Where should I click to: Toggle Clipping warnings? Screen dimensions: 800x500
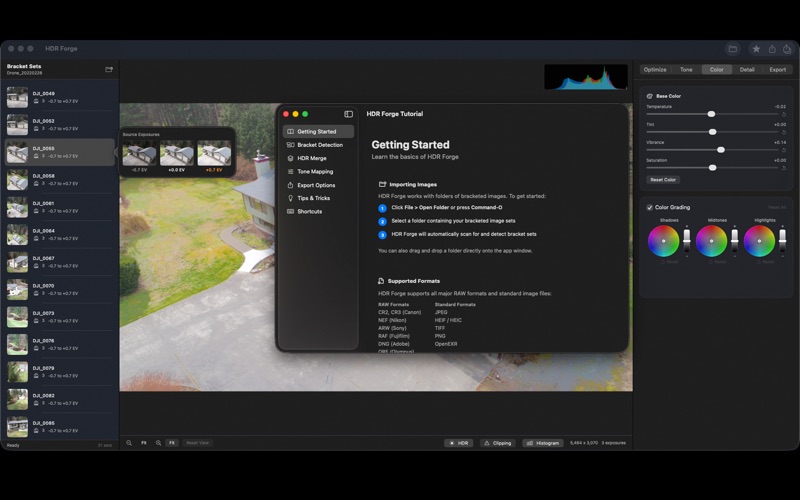click(x=498, y=443)
